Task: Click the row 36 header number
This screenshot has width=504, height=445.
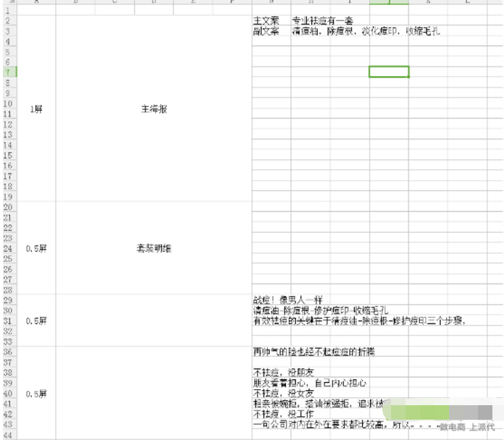Action: tap(7, 352)
